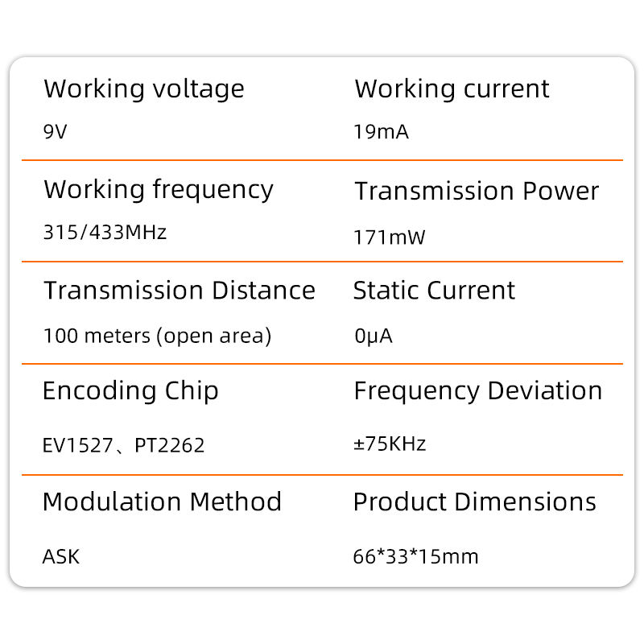644x644 pixels.
Task: Select the 100 meters (open area) text
Action: (x=157, y=336)
